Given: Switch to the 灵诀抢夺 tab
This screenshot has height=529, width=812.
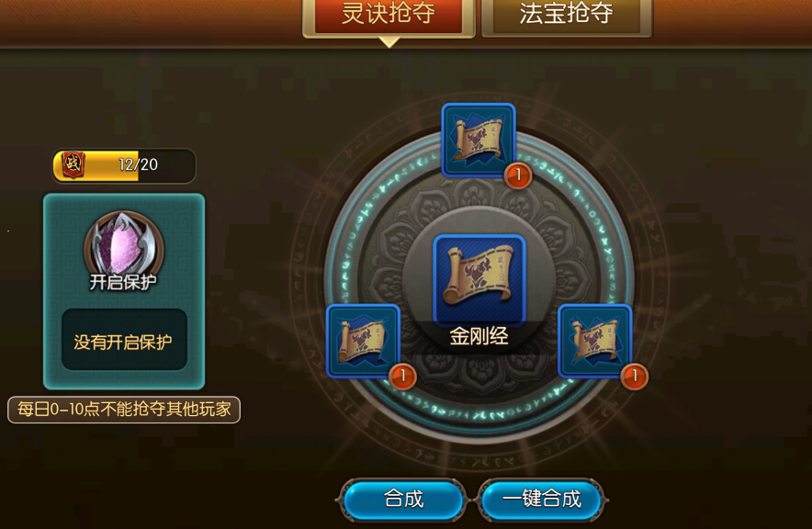Looking at the screenshot, I should 389,17.
